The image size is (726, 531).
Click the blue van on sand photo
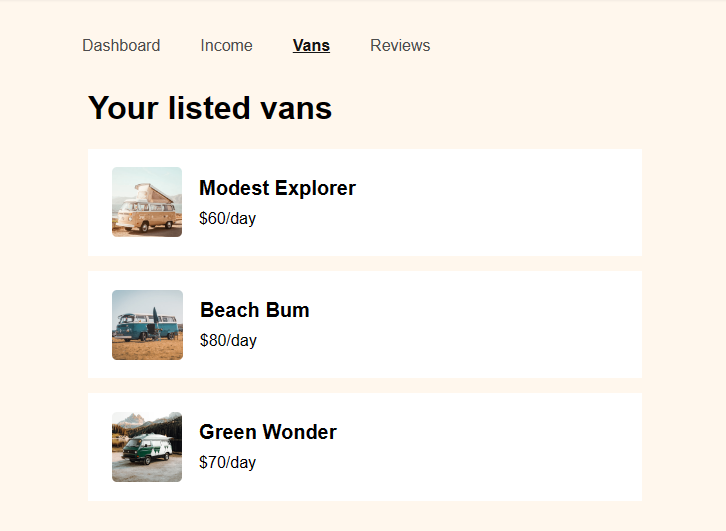tap(147, 325)
